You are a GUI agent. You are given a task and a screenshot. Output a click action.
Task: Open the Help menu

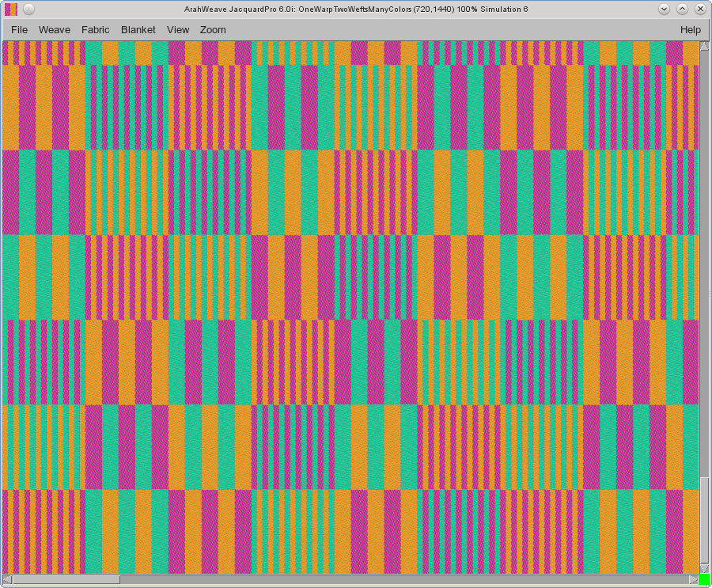(x=690, y=29)
